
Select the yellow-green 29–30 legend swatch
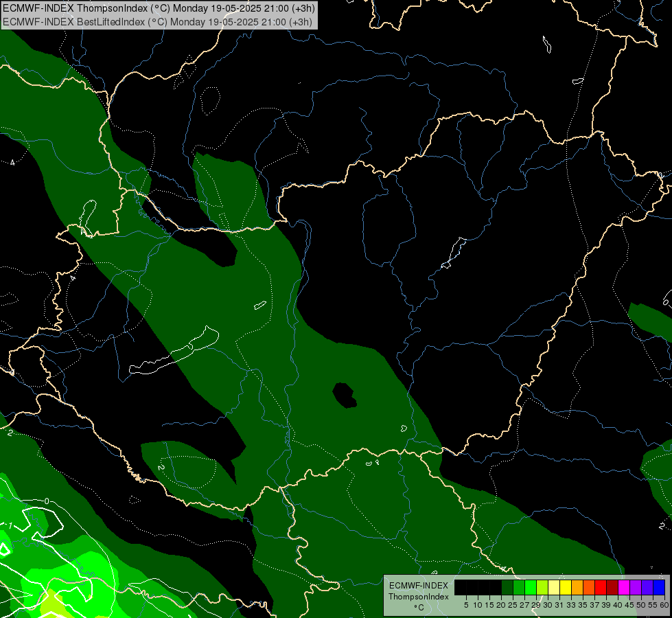[x=542, y=587]
